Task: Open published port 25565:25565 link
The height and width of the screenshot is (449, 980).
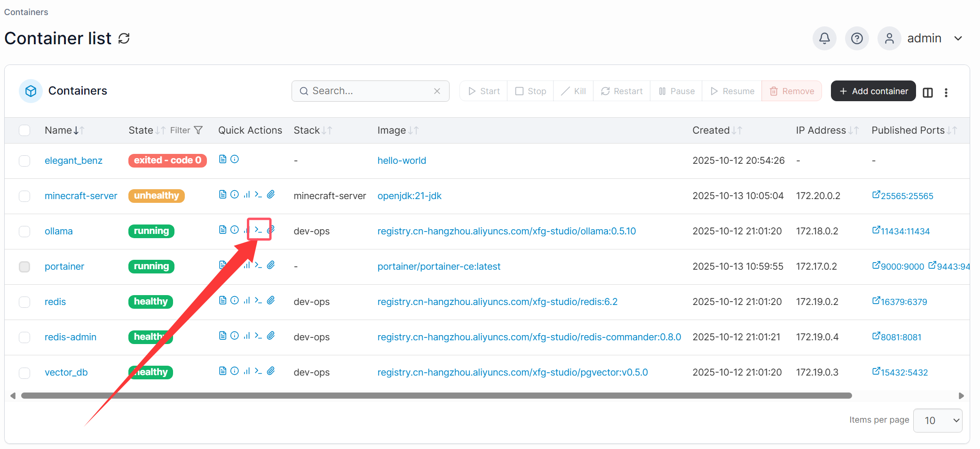Action: click(902, 196)
